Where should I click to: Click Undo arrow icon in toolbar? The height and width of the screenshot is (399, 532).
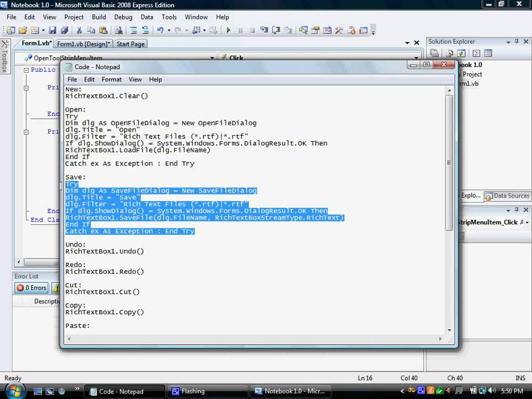click(160, 30)
